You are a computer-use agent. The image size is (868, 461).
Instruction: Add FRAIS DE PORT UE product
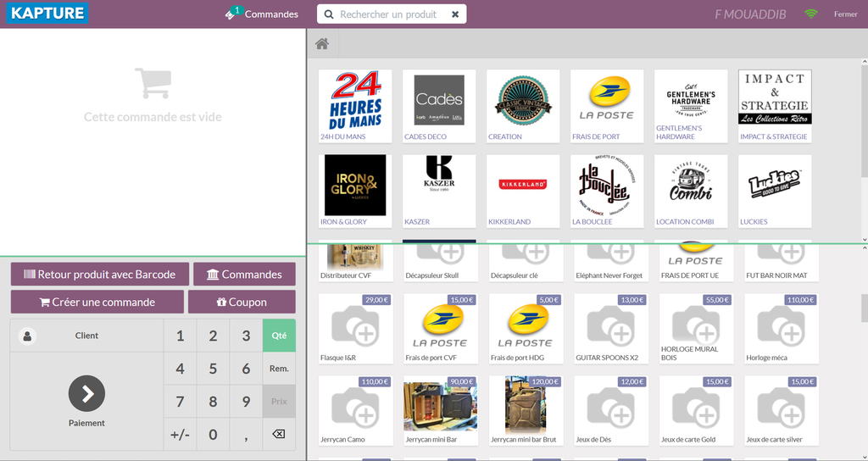coord(697,263)
